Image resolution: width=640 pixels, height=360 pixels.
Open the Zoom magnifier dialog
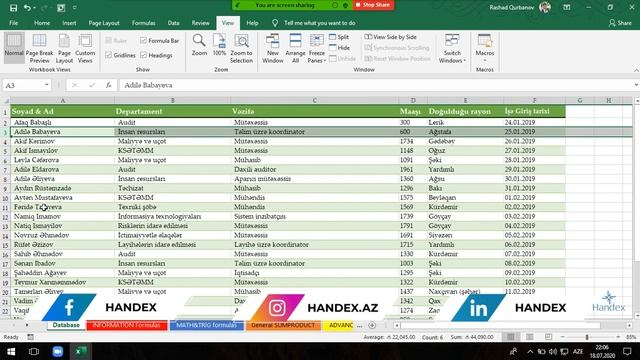tap(199, 45)
